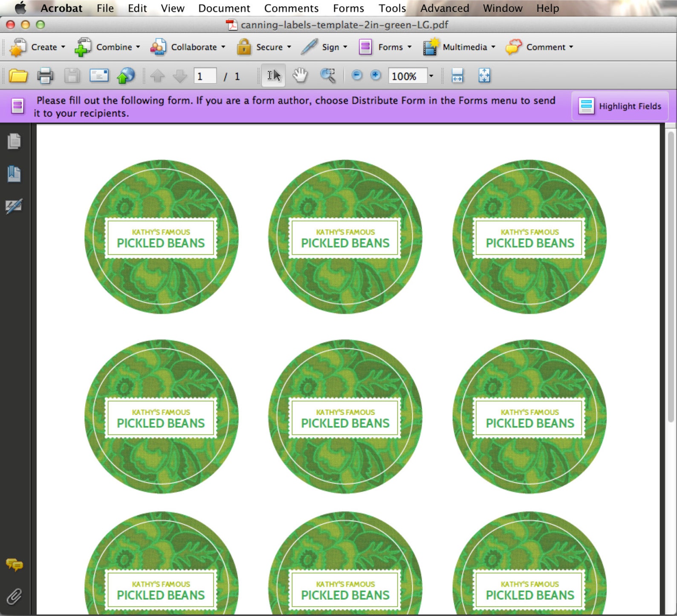Open the Comments panel in sidebar
The width and height of the screenshot is (677, 616).
[14, 565]
